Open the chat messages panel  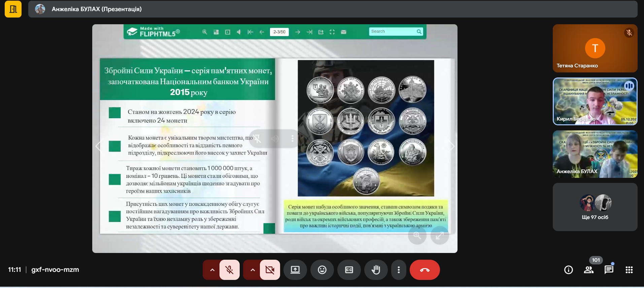pyautogui.click(x=609, y=270)
